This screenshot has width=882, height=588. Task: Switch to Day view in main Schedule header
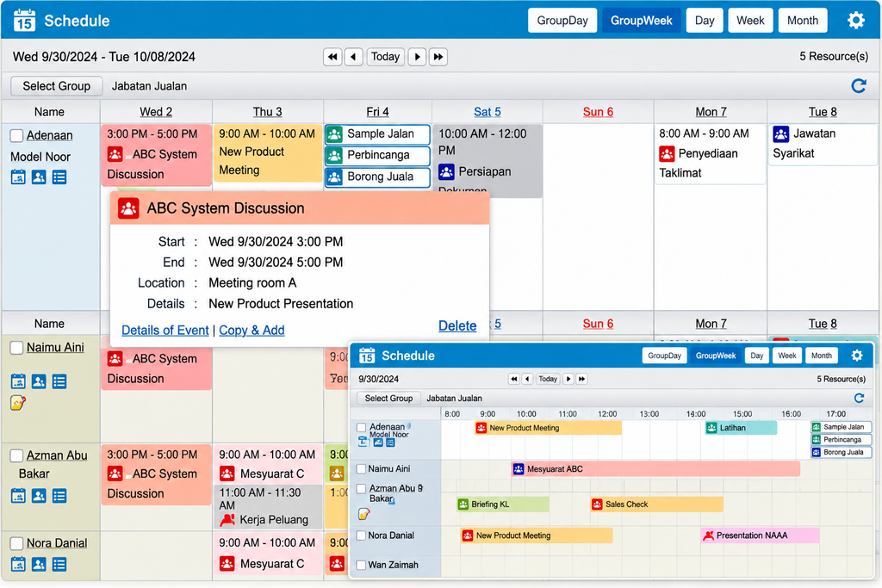click(x=705, y=21)
